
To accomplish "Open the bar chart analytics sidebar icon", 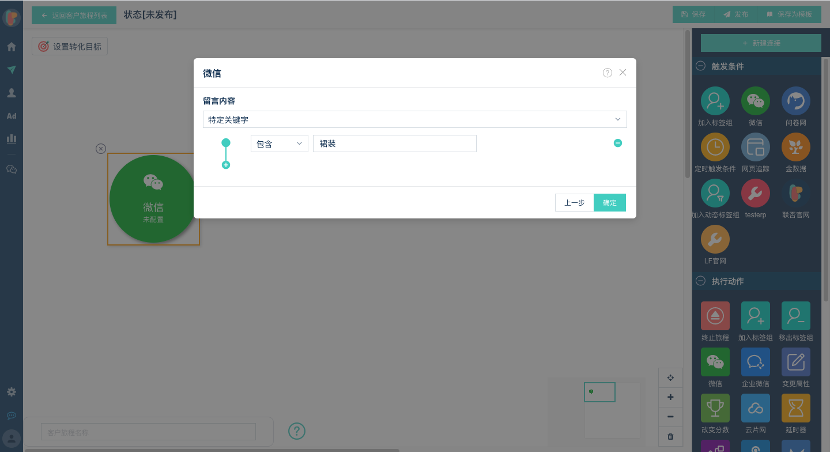I will [x=11, y=139].
